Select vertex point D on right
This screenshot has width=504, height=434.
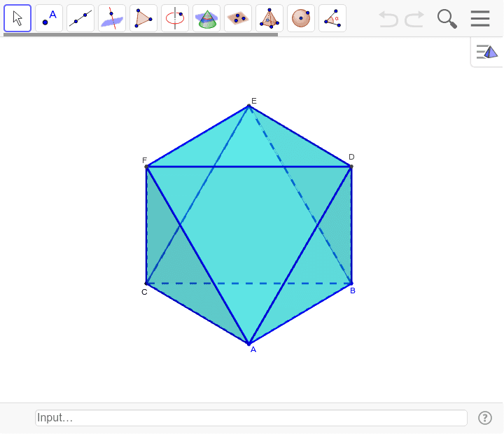(351, 167)
